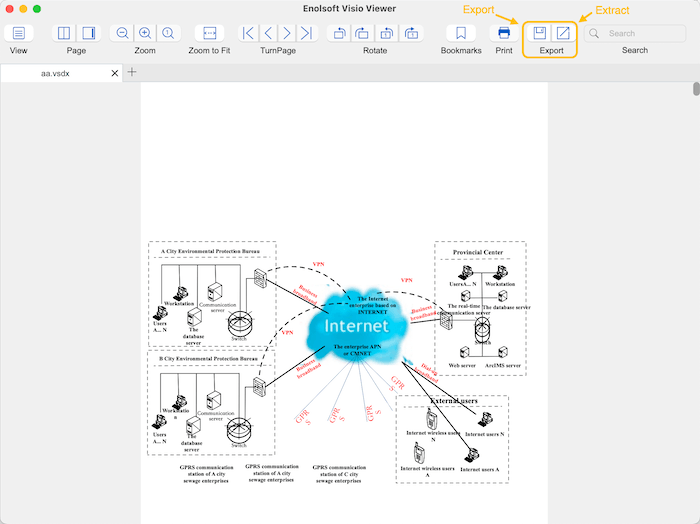This screenshot has width=700, height=524.
Task: Rotate page with first Rotate icon
Action: tap(338, 34)
